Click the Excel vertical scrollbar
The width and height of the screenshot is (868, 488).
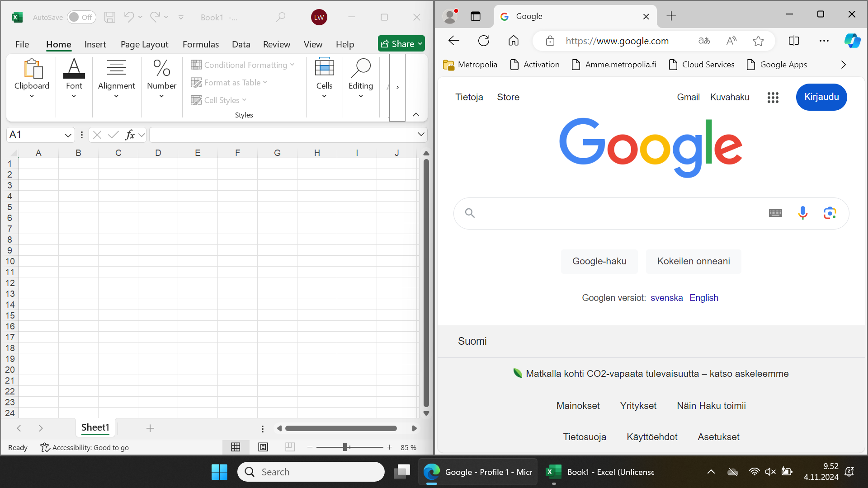pos(426,283)
